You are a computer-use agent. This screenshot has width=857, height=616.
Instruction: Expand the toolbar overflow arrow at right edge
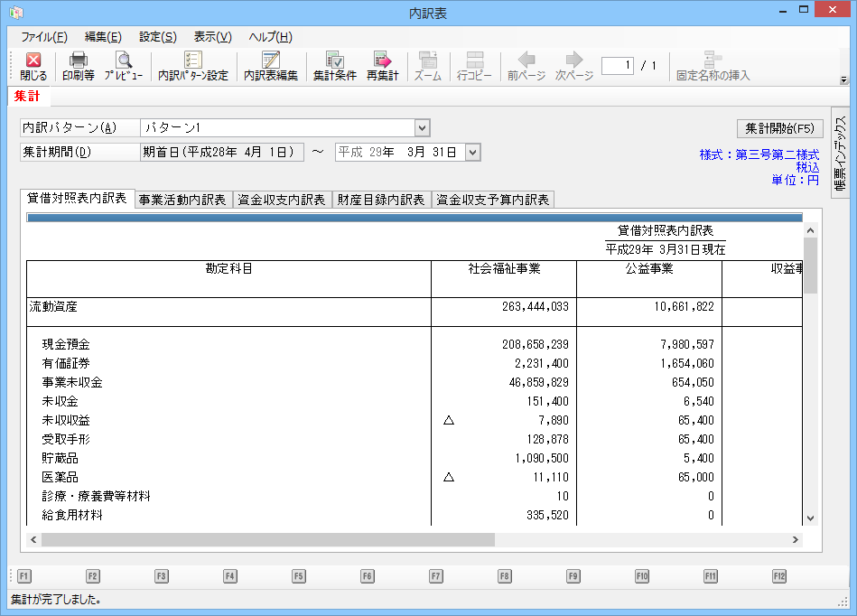click(x=843, y=79)
